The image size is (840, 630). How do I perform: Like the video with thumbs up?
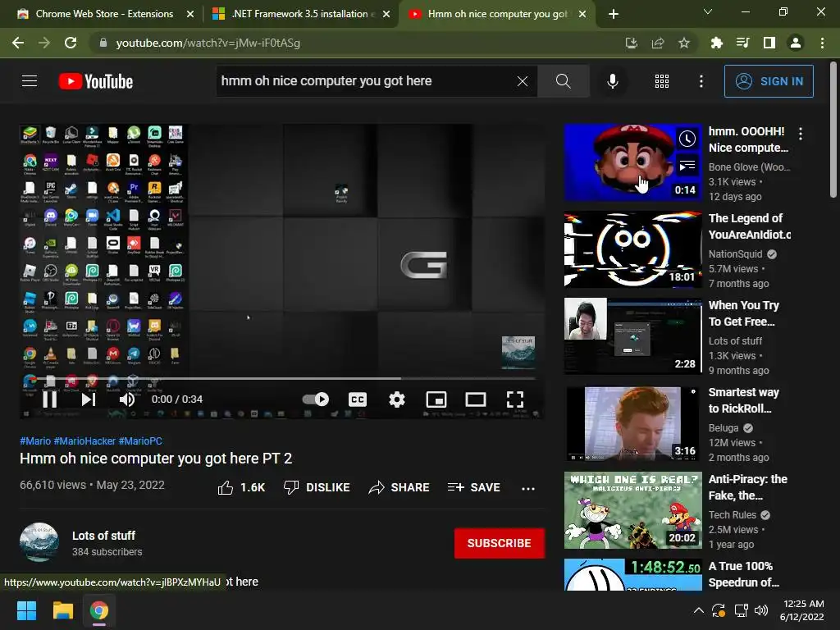(241, 487)
